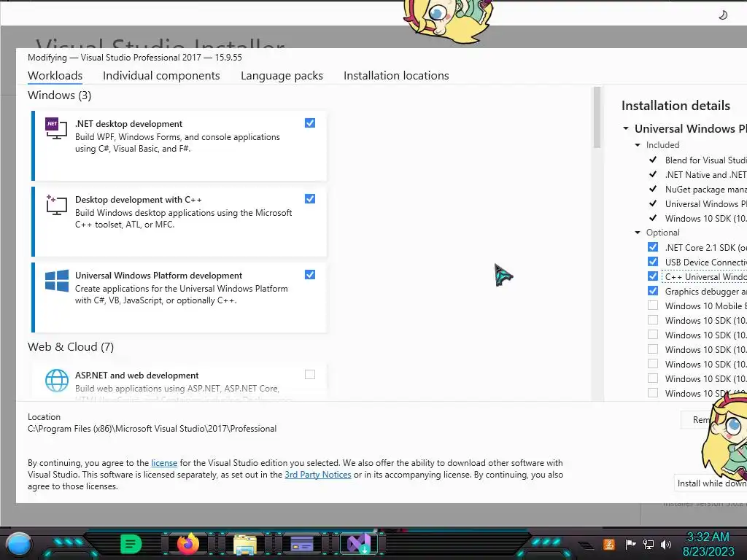Click the workloads list scrollbar thumb
This screenshot has height=560, width=747.
tap(597, 117)
